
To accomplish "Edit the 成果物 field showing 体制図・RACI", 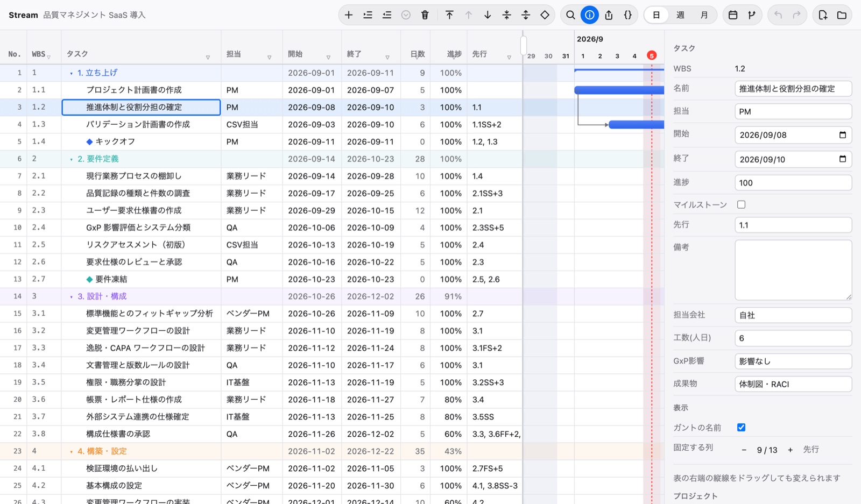I will 793,384.
